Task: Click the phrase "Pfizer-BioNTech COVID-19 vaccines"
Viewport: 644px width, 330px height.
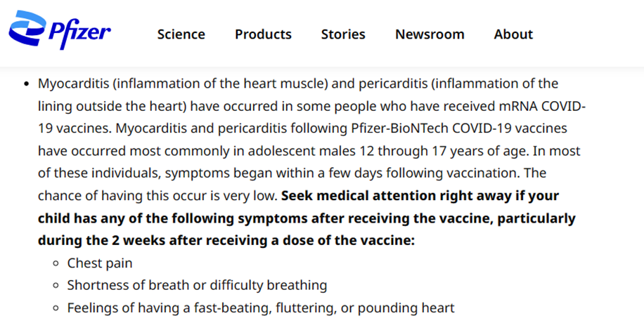Action: point(413,128)
